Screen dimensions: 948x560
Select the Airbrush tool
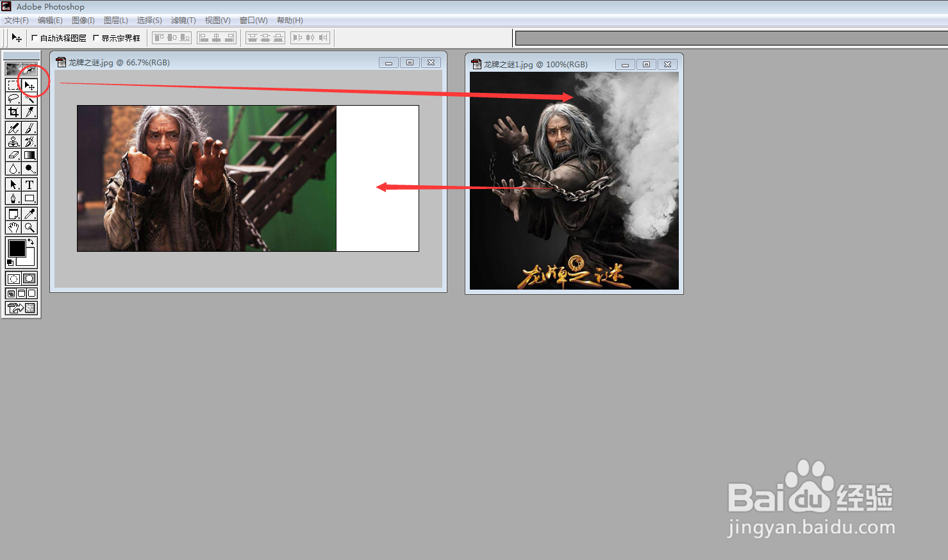(13, 128)
